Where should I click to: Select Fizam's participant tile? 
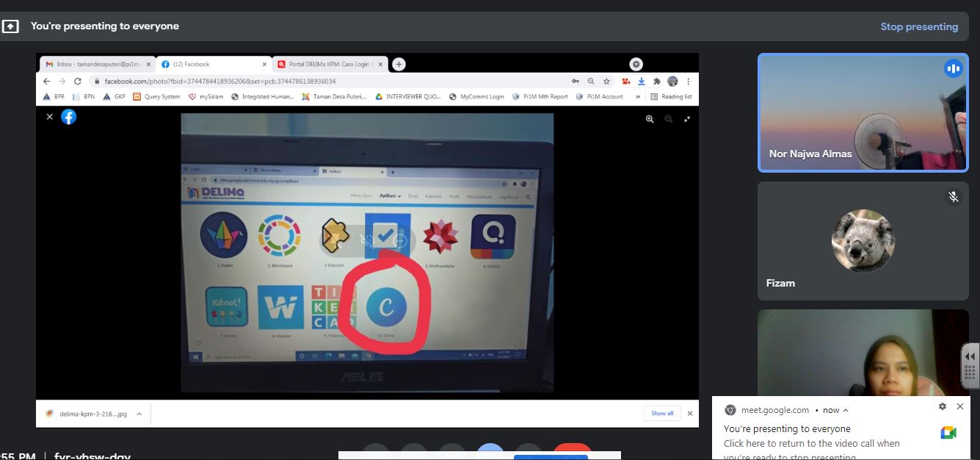pos(863,241)
